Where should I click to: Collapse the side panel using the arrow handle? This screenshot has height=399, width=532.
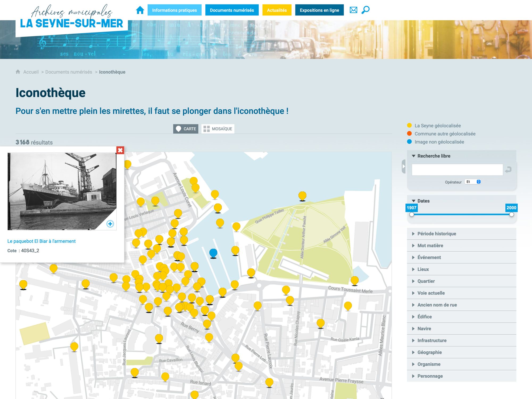coord(404,167)
